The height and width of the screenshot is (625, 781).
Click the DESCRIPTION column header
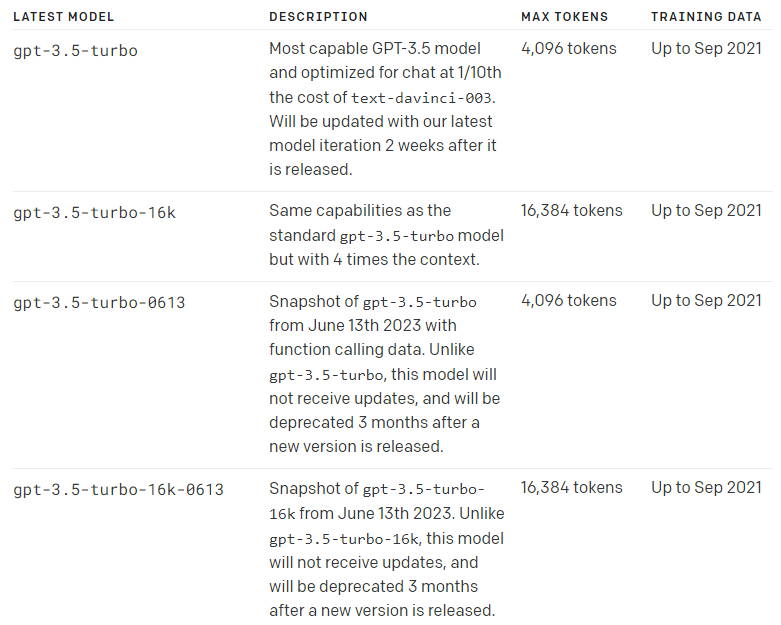[318, 17]
